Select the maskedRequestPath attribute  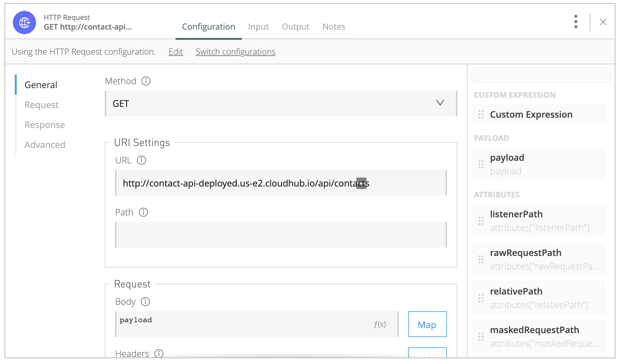[x=538, y=337]
